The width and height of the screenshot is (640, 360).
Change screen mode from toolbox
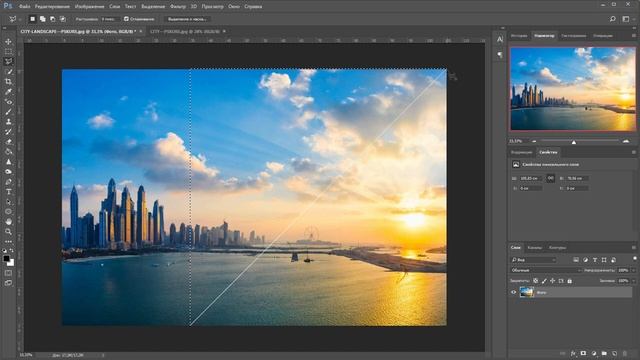coord(8,282)
